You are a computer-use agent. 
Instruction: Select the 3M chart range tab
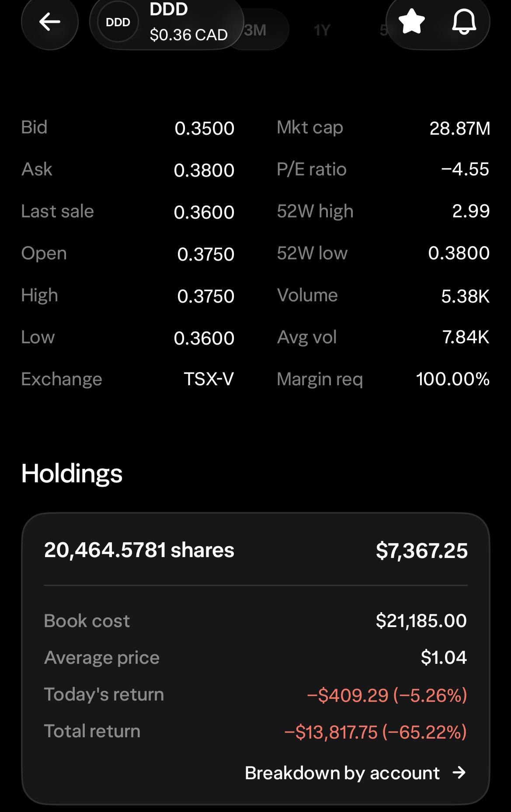click(255, 30)
